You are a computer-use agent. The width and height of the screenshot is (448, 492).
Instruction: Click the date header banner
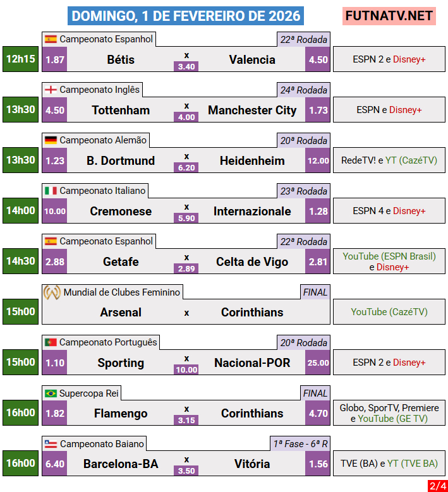[185, 16]
